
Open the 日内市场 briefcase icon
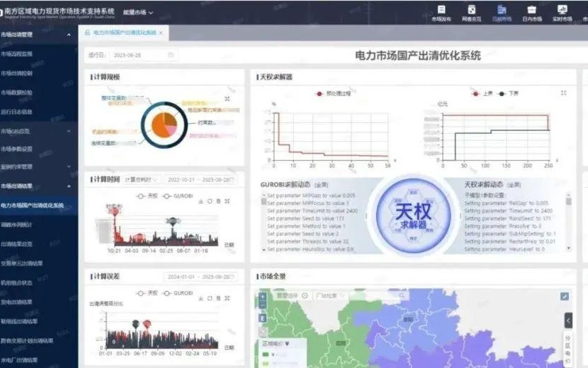532,13
